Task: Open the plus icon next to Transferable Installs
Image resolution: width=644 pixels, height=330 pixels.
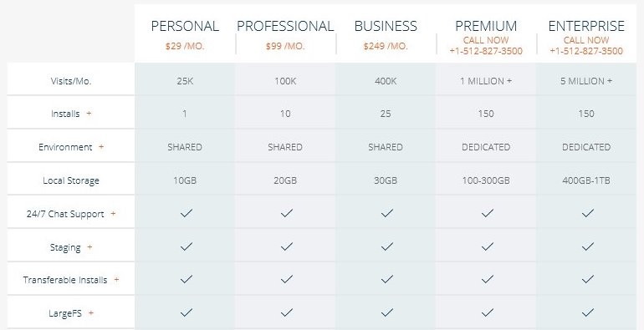Action: point(116,280)
